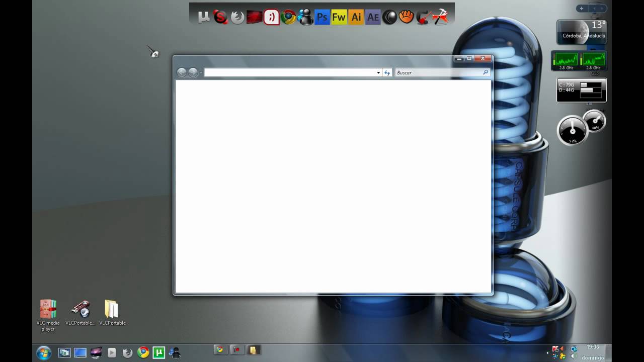Open the VLCPortable folder on desktop
The width and height of the screenshot is (644, 362).
pos(112,313)
